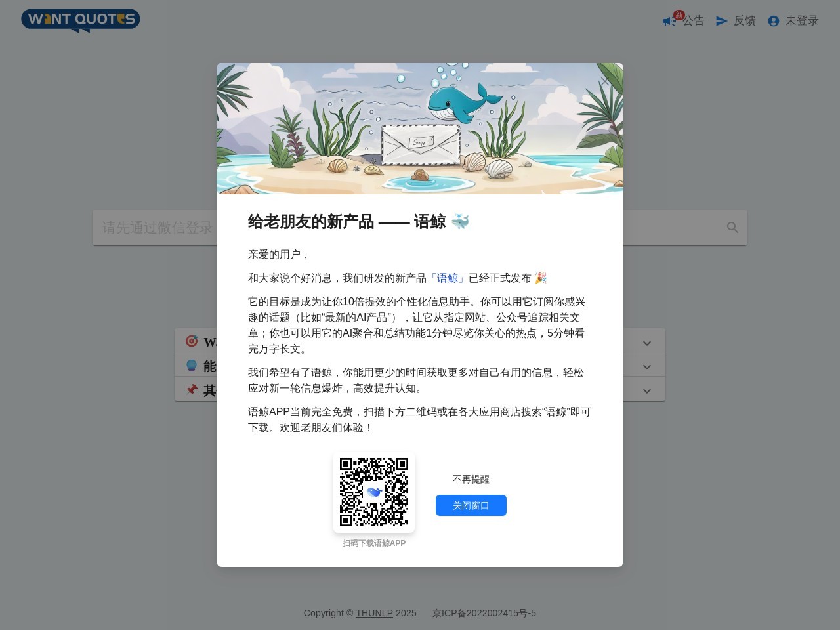
Task: Click the WantQuotes logo
Action: click(x=81, y=20)
